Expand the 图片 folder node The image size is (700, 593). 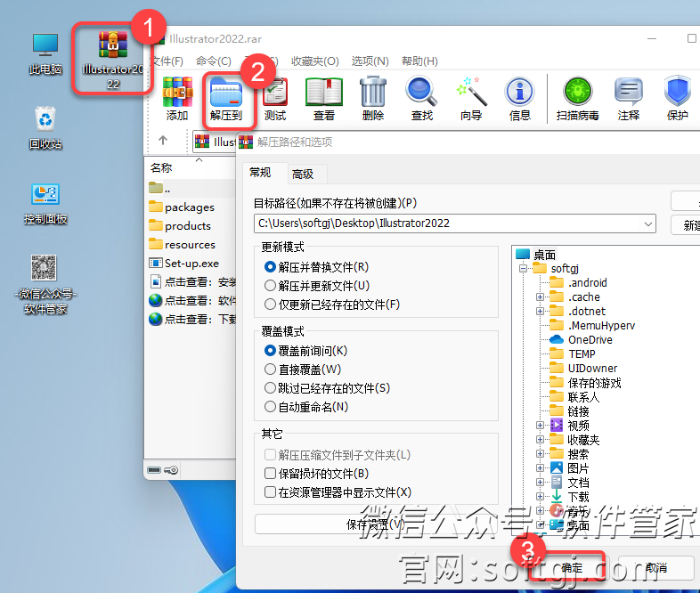(x=541, y=468)
